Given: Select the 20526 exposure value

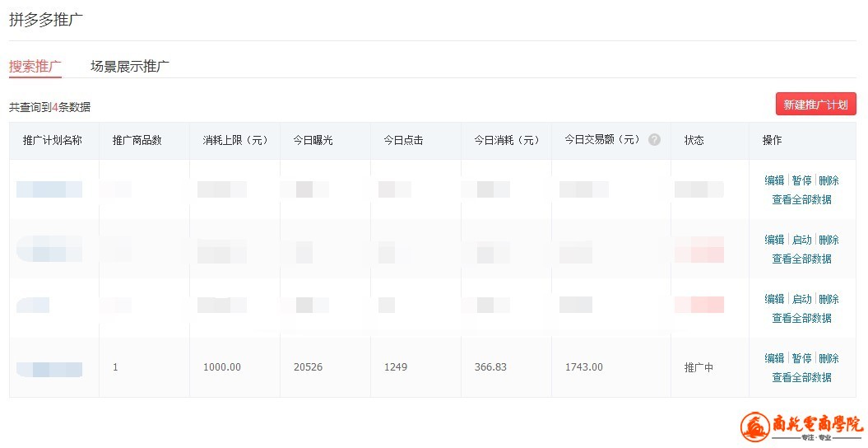Looking at the screenshot, I should pos(308,367).
